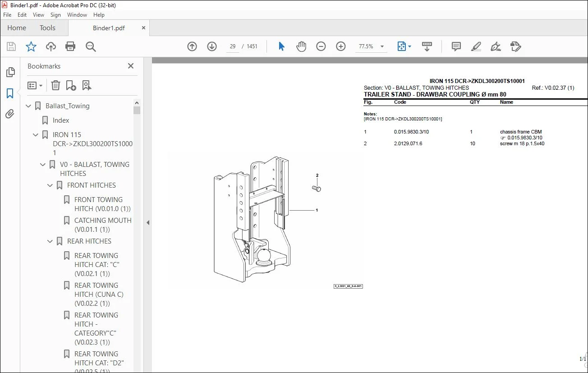Close the Binder1.pdf tab
The image size is (588, 373).
pyautogui.click(x=143, y=28)
